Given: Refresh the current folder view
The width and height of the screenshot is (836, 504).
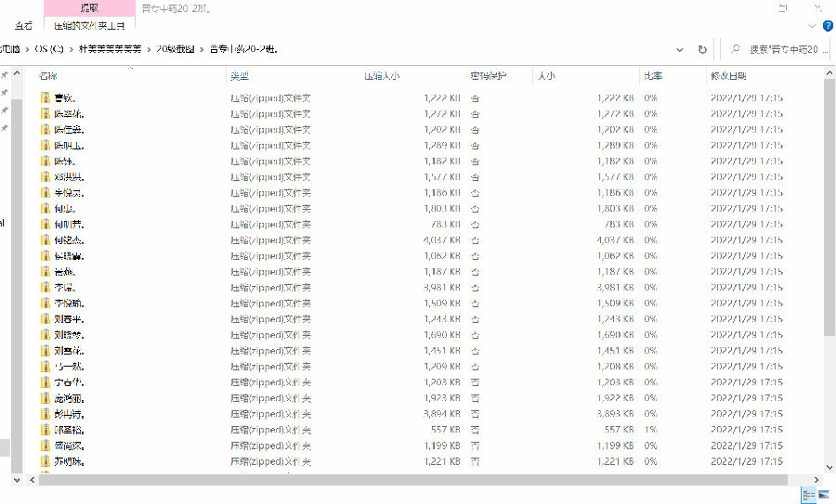Looking at the screenshot, I should tap(702, 49).
